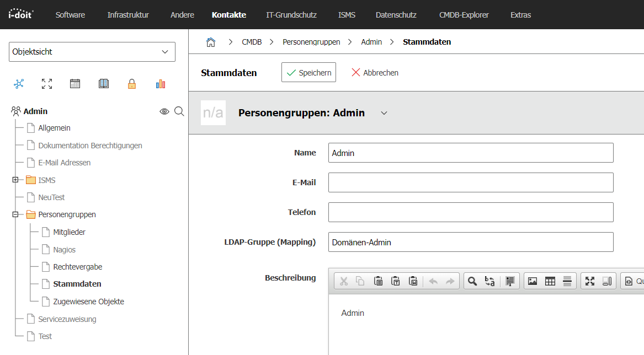The width and height of the screenshot is (644, 355).
Task: Open the CMDB explorer graph icon in sidebar
Action: coord(19,84)
